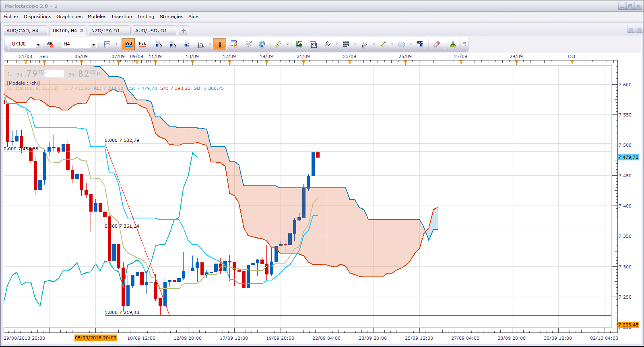Click the highlighted 05/09/2018 20:00 date label
The image size is (644, 347).
coord(96,338)
